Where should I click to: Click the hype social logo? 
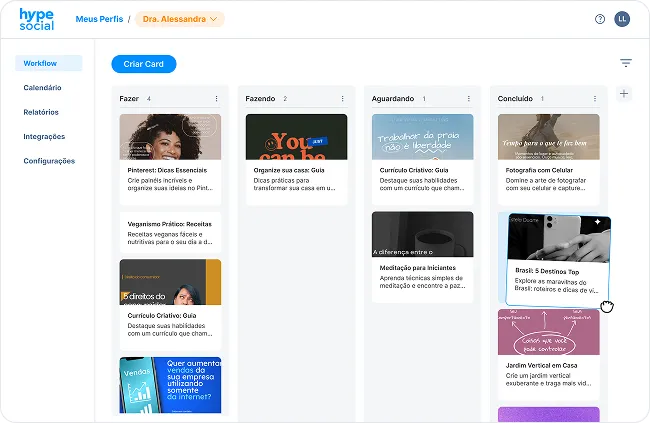click(36, 19)
